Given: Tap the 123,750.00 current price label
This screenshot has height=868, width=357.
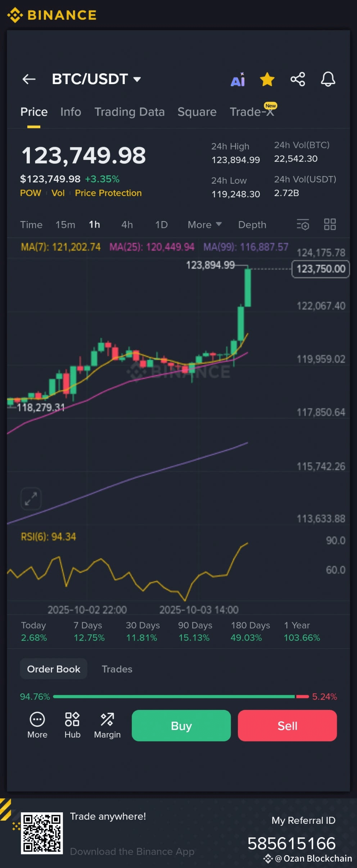Looking at the screenshot, I should coord(321,268).
